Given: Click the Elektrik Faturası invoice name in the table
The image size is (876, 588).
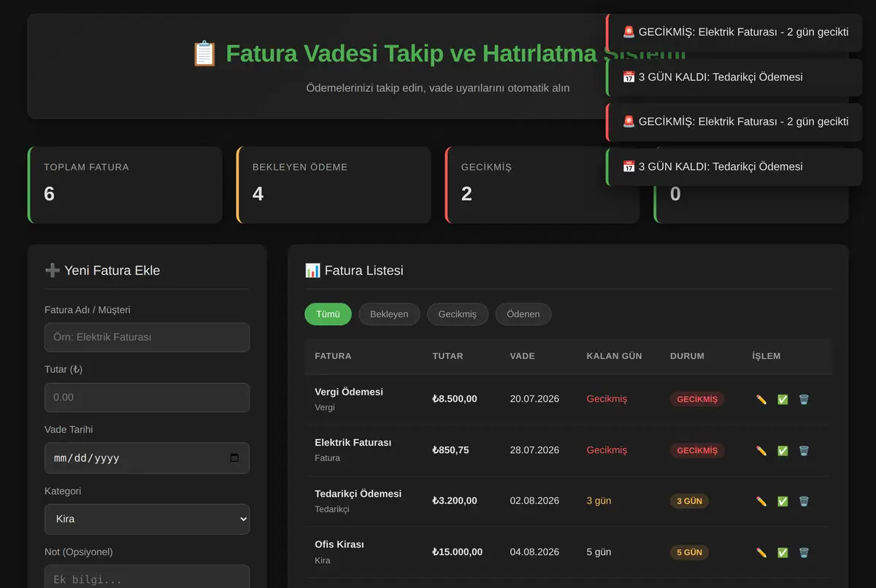Looking at the screenshot, I should (353, 443).
